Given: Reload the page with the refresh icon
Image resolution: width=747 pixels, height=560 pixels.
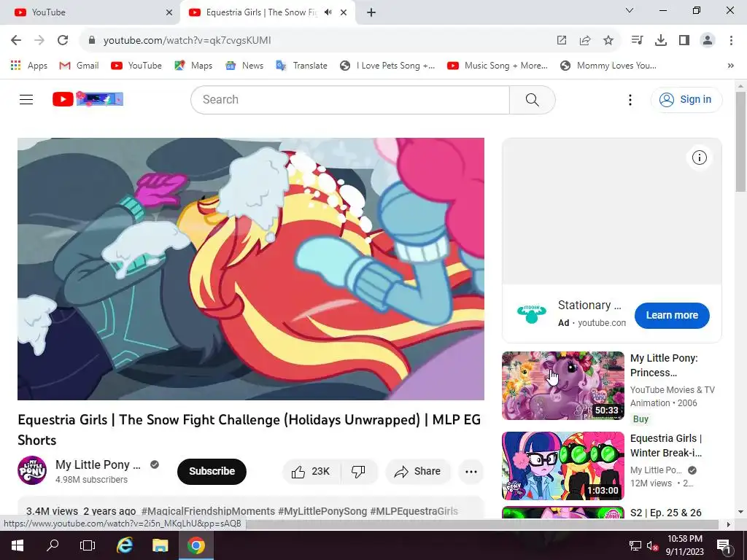Looking at the screenshot, I should [x=63, y=41].
